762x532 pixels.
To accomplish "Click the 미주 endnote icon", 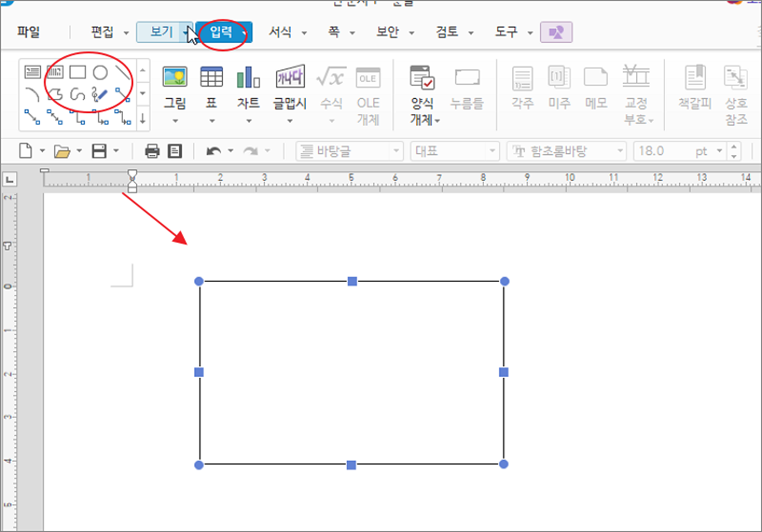I will (559, 78).
